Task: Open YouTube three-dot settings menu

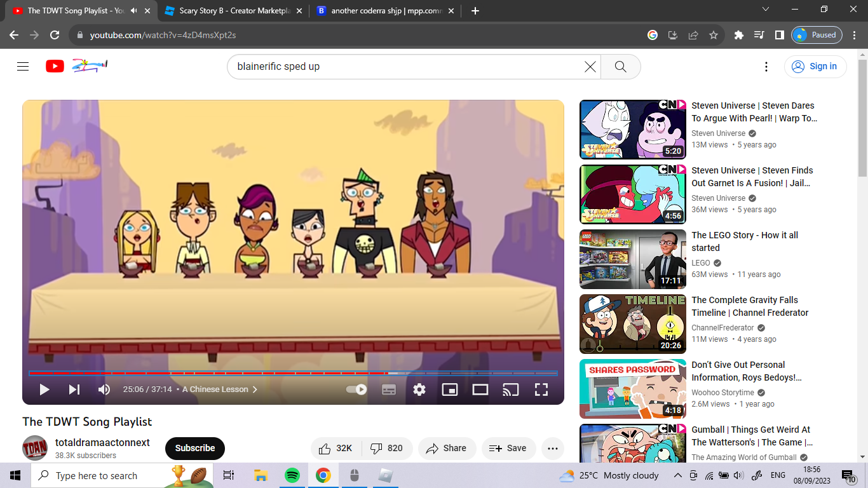Action: (x=766, y=67)
